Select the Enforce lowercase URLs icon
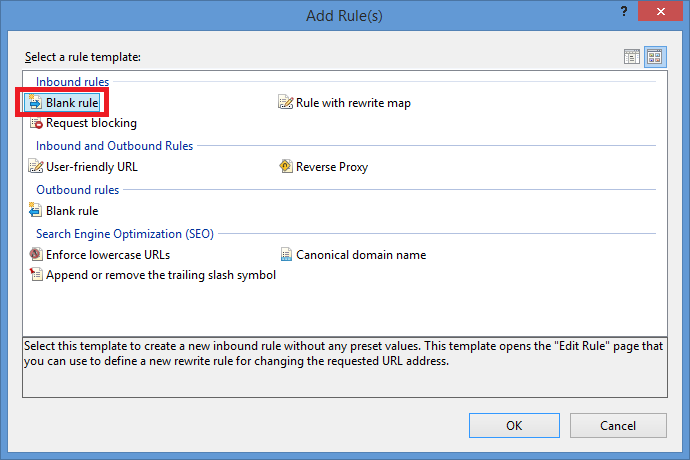Viewport: 690px width, 460px height. point(36,254)
